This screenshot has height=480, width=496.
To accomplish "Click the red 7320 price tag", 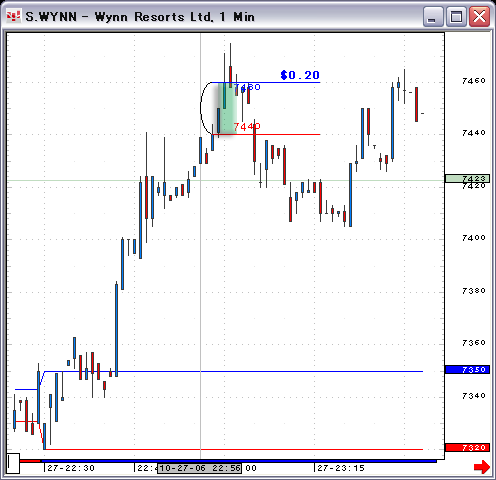I will (467, 447).
